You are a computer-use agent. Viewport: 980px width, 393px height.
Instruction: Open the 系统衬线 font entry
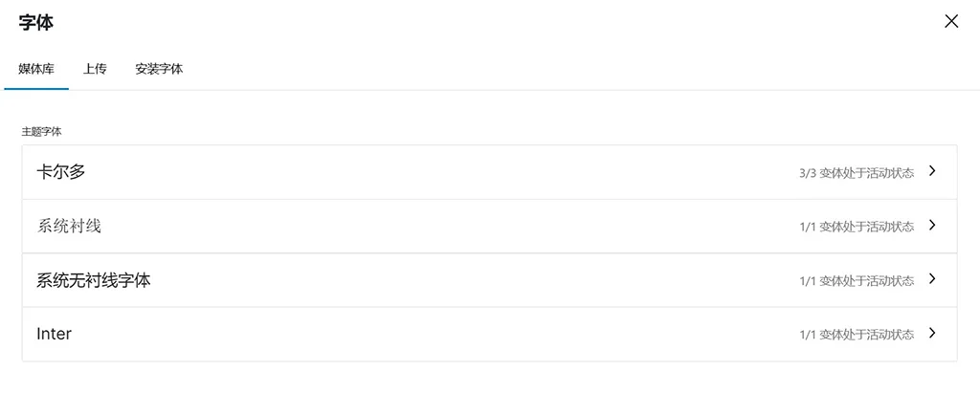tap(69, 227)
